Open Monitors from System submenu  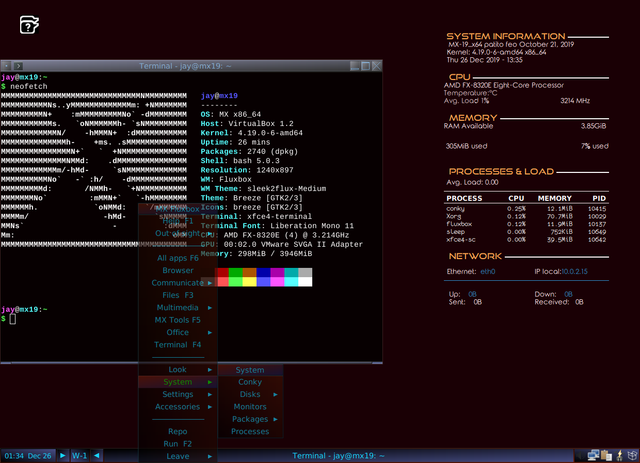250,407
